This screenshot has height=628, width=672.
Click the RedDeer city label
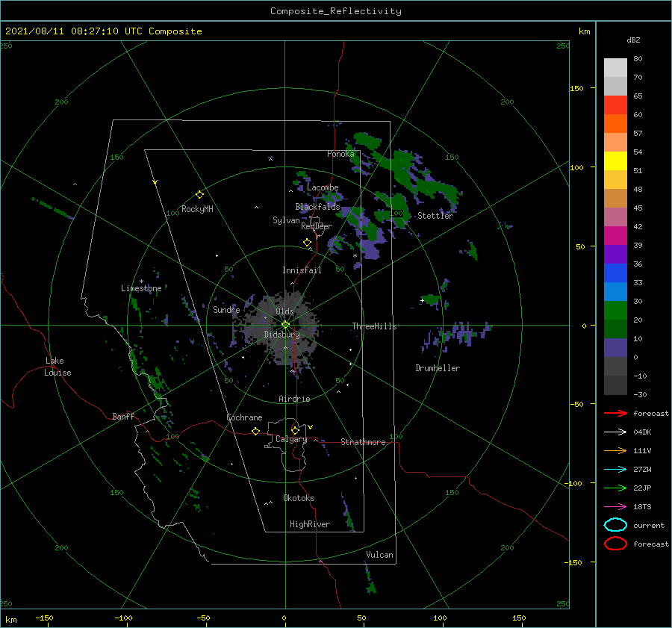click(317, 226)
